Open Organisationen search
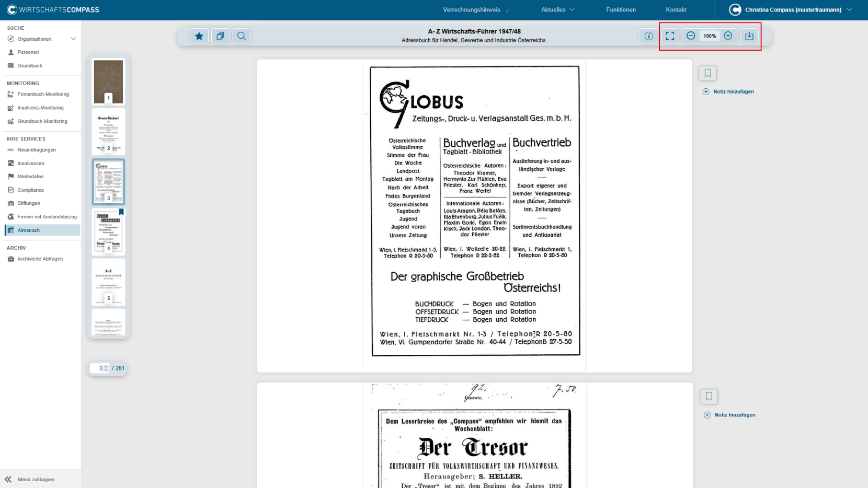The width and height of the screenshot is (868, 488). [x=35, y=39]
